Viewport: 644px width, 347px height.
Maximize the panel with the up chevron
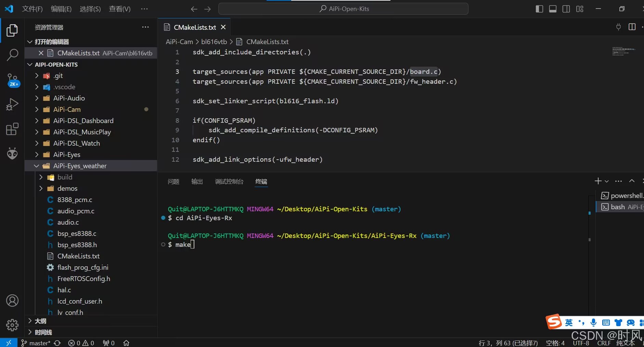click(x=632, y=181)
